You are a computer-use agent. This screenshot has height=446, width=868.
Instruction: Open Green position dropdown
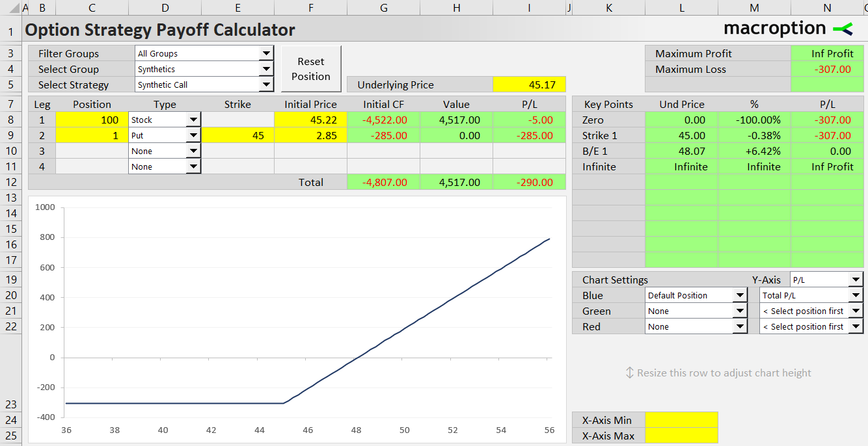[x=740, y=311]
